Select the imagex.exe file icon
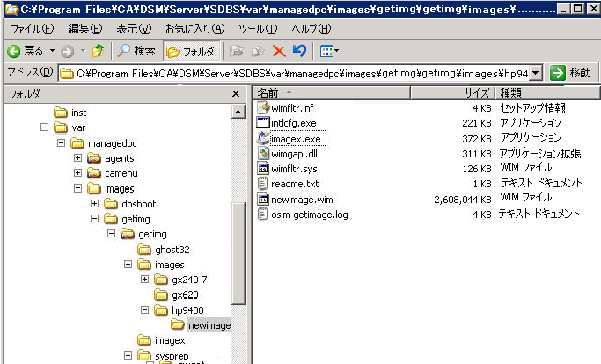Image resolution: width=601 pixels, height=364 pixels. (x=263, y=138)
